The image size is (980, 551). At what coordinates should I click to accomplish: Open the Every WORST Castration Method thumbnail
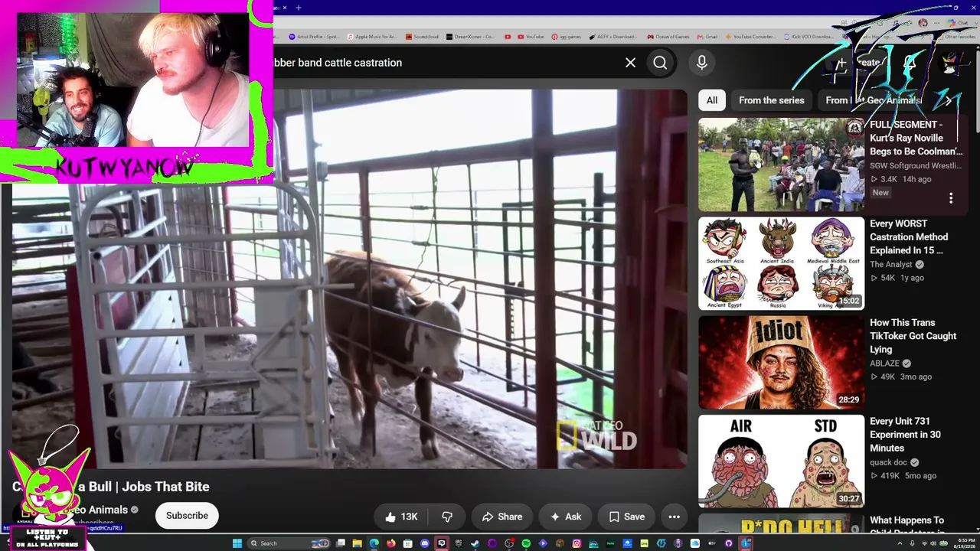tap(781, 263)
